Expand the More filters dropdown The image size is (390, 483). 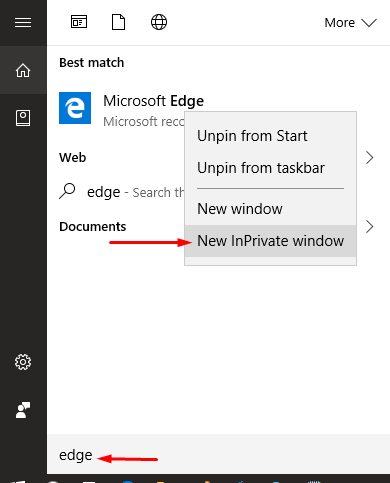point(350,23)
